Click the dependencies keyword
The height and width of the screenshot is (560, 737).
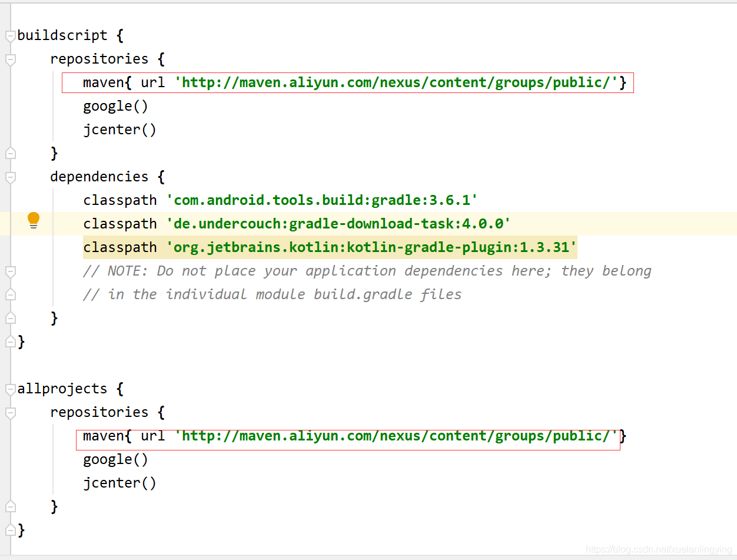99,177
